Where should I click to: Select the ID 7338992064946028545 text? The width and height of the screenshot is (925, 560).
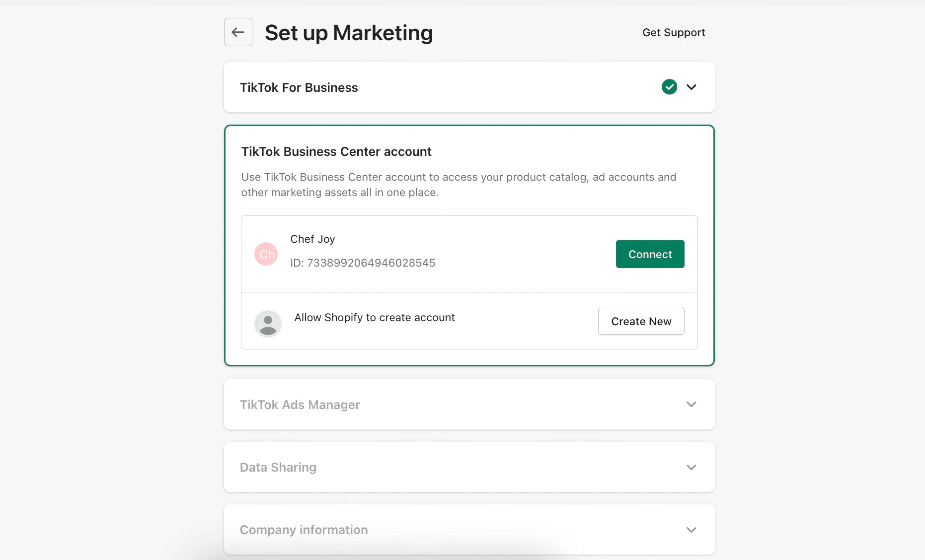coord(363,263)
